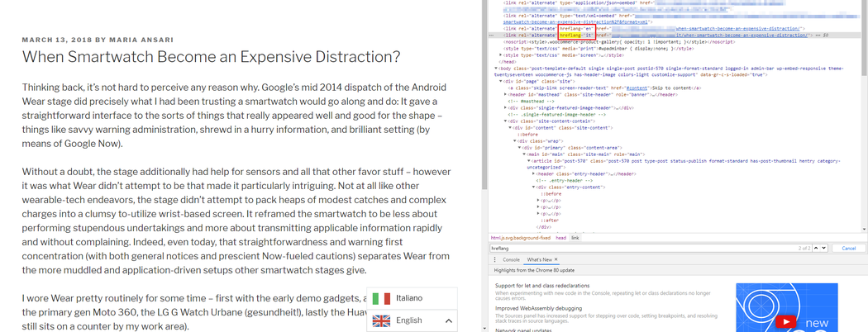The image size is (868, 332).
Task: Select Italiano language option
Action: coord(409,298)
